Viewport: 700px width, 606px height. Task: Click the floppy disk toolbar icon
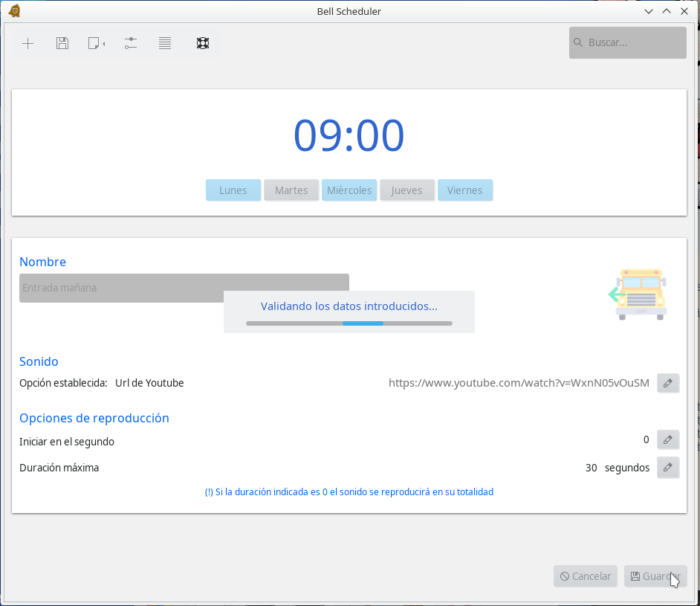pos(62,43)
